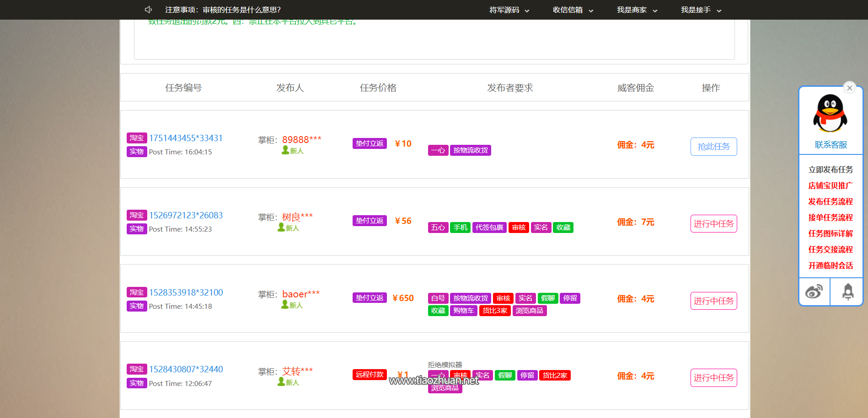Click 进行中任务 on the baoer*** row
The height and width of the screenshot is (418, 868).
click(x=713, y=301)
